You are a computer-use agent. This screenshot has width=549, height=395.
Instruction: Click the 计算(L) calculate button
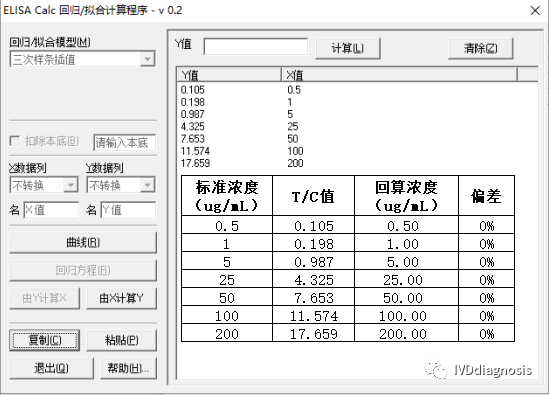click(348, 48)
